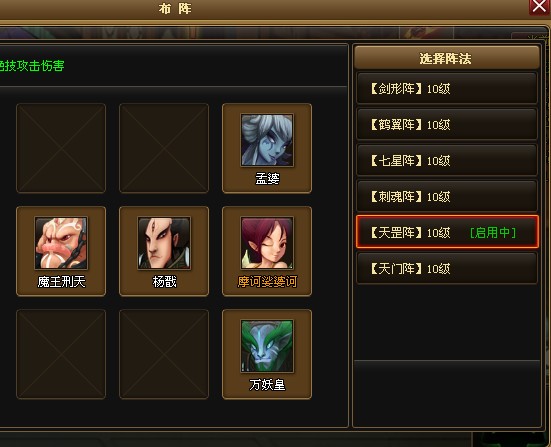This screenshot has height=447, width=551.
Task: Select the 孟婆 hero portrait
Action: click(x=267, y=140)
